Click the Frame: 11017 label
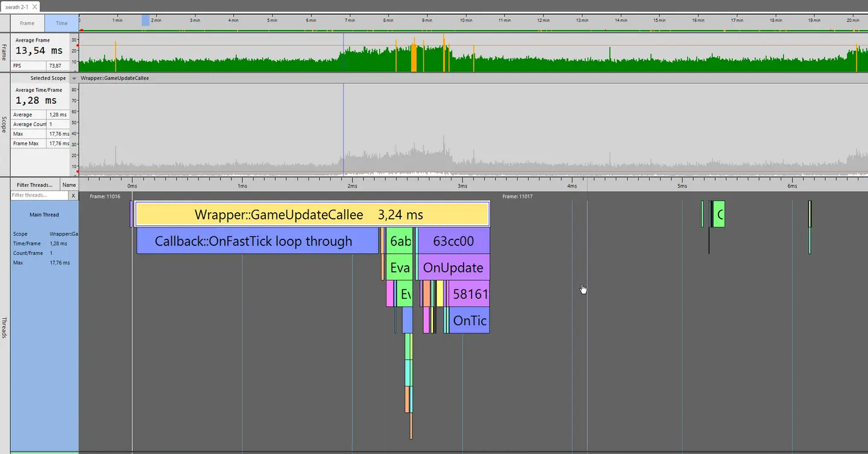Viewport: 868px width, 454px height. 518,197
